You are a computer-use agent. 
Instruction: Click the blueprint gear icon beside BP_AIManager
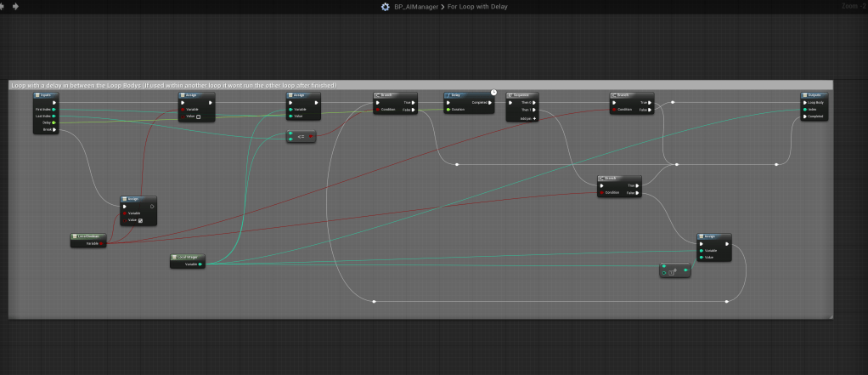coord(386,7)
